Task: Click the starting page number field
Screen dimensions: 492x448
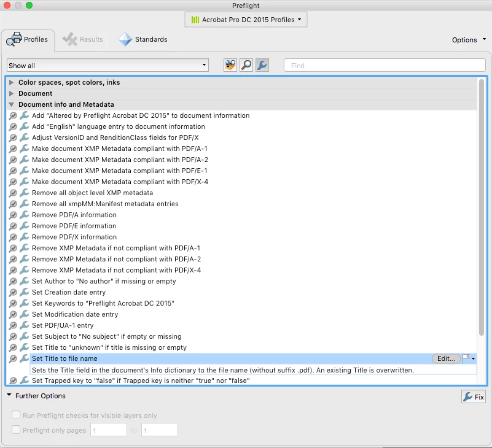Action: pyautogui.click(x=109, y=430)
